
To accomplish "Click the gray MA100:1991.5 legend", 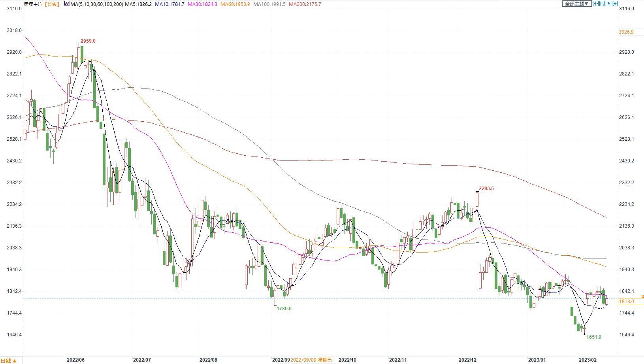I will tap(269, 4).
